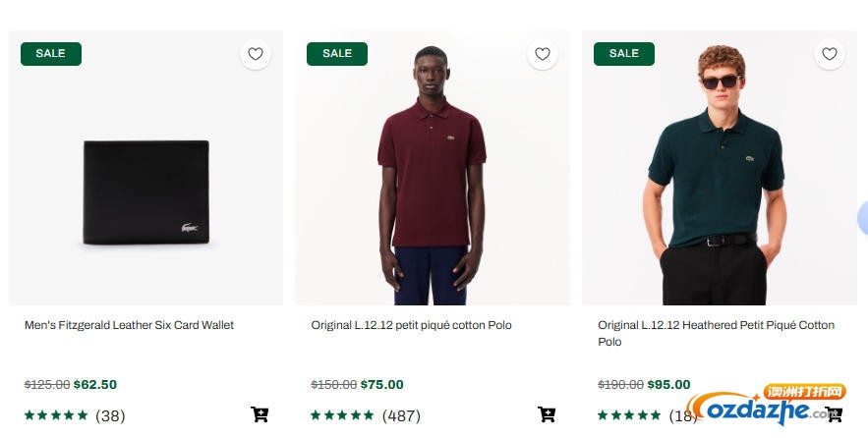Image resolution: width=868 pixels, height=438 pixels.
Task: Click the $75.00 Polo sale price
Action: [382, 385]
